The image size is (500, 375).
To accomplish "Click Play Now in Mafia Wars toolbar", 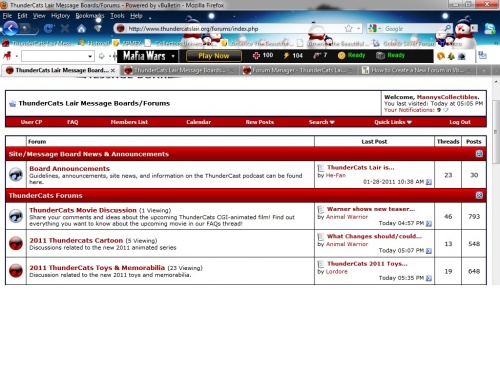I will coord(214,56).
